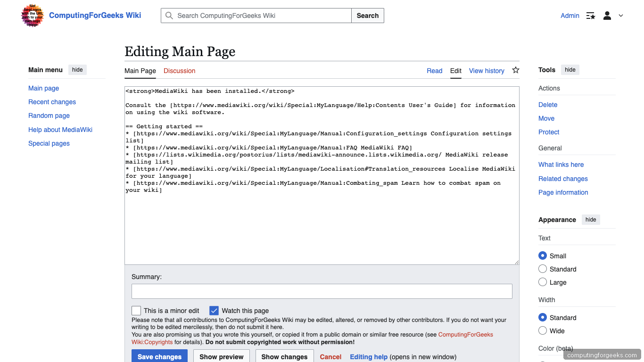Viewport: 644px width, 362px height.
Task: Expand the user account dropdown chevron
Action: click(621, 16)
